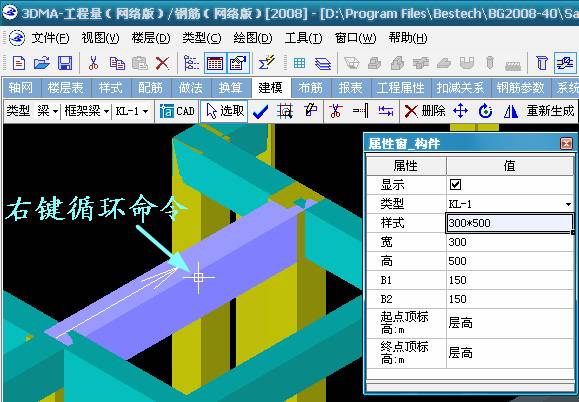579x402 pixels.
Task: Expand the KL-1 类型 dropdown in properties
Action: click(568, 204)
